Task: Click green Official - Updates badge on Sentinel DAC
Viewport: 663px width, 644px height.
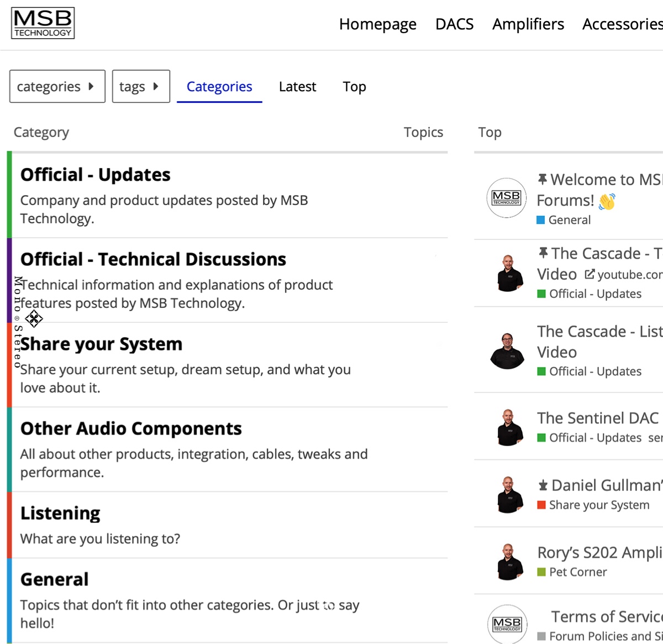Action: [x=590, y=438]
